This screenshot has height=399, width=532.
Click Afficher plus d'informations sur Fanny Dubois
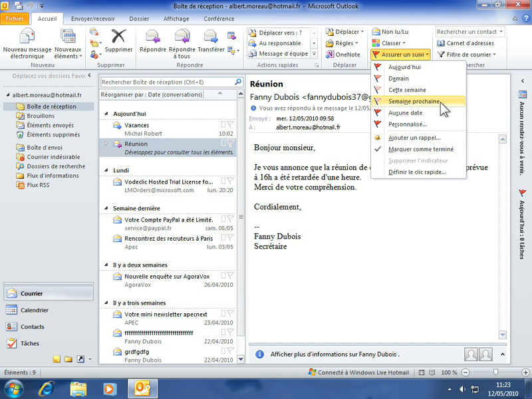coord(327,354)
